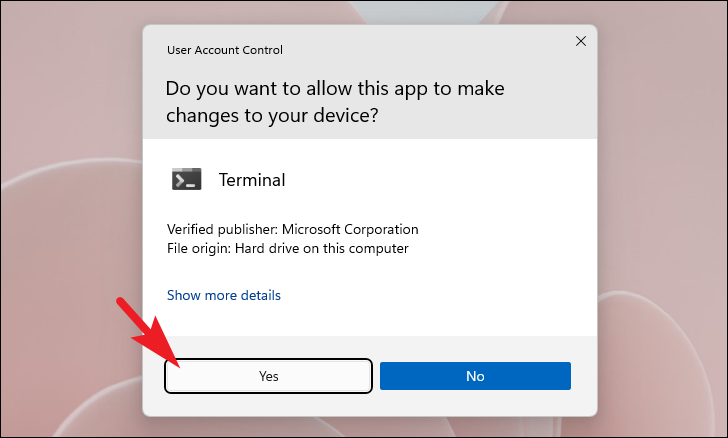The width and height of the screenshot is (728, 438).
Task: Click Yes to allow Terminal changes
Action: point(268,376)
